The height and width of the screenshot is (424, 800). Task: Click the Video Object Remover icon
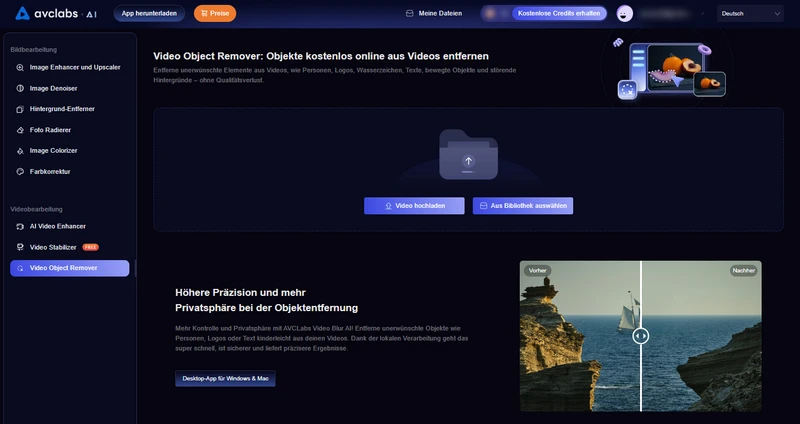(20, 268)
